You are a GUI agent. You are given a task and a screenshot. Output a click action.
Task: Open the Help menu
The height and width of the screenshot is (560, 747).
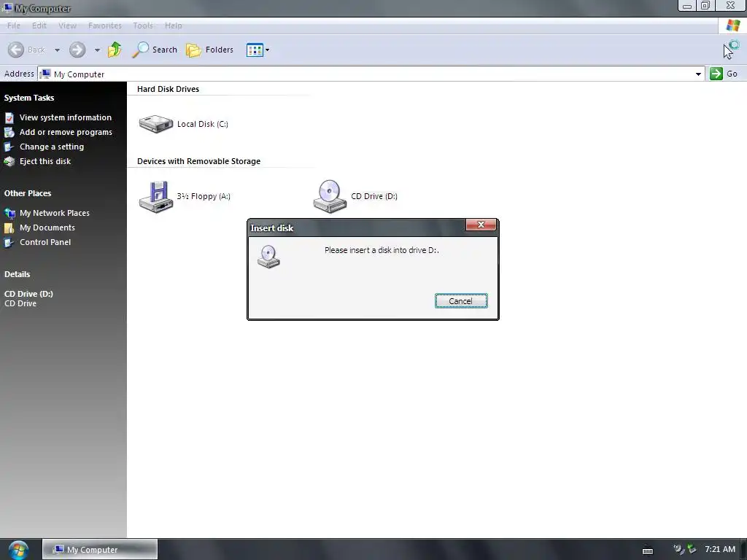[x=174, y=26]
